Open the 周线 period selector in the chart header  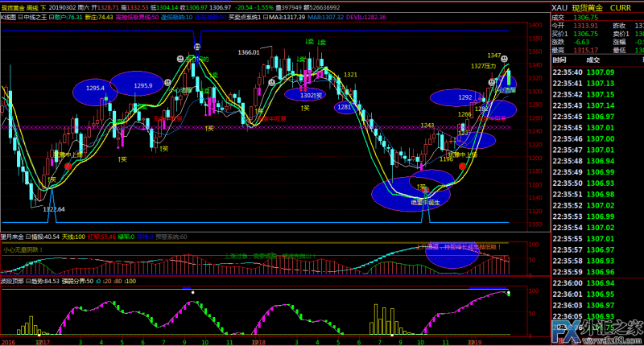34,6
